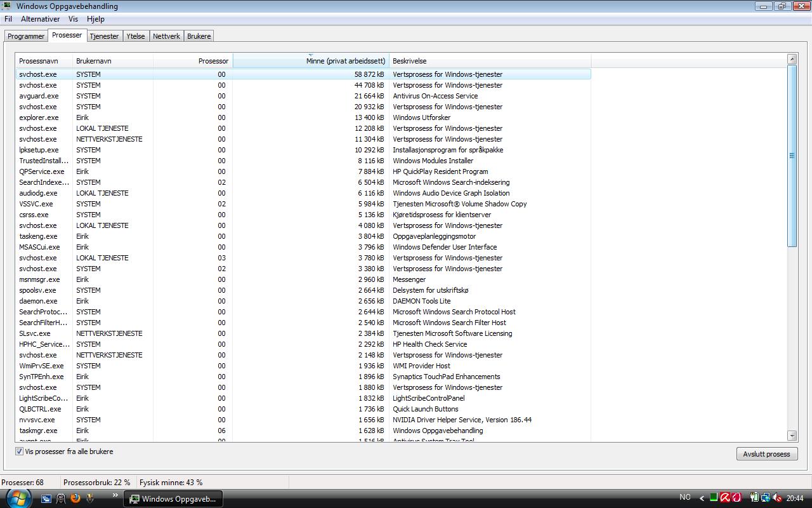Select the audiodg.exe process

[x=303, y=193]
